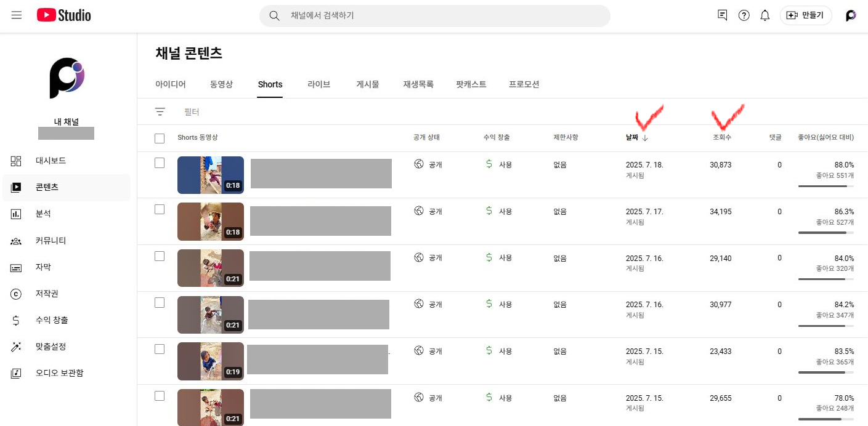Image resolution: width=868 pixels, height=426 pixels.
Task: Tick the select-all checkbox in table header
Action: pyautogui.click(x=160, y=138)
